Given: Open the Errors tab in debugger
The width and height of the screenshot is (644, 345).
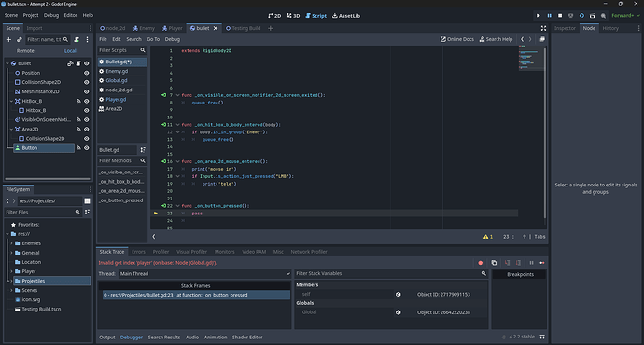Looking at the screenshot, I should (138, 252).
